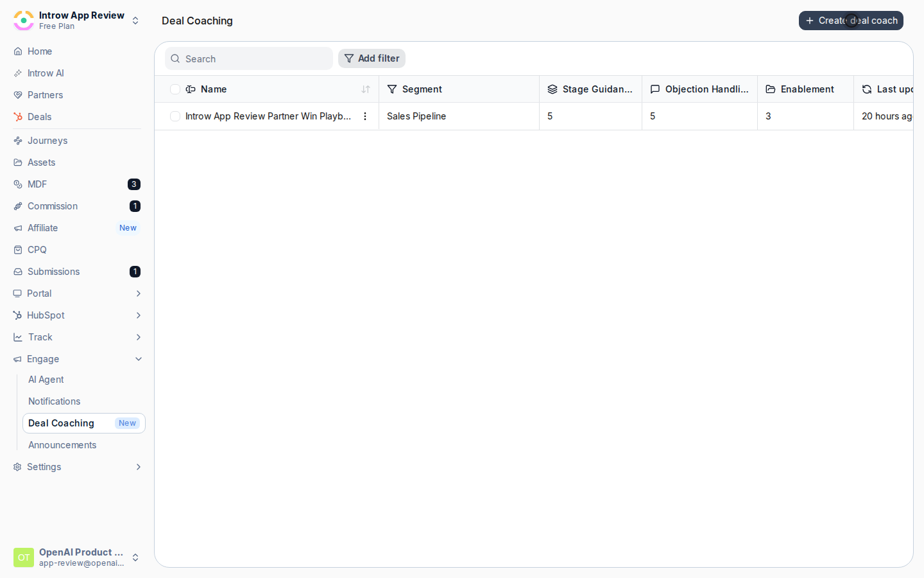This screenshot has height=578, width=924.
Task: Open row actions three-dot menu
Action: tap(365, 116)
